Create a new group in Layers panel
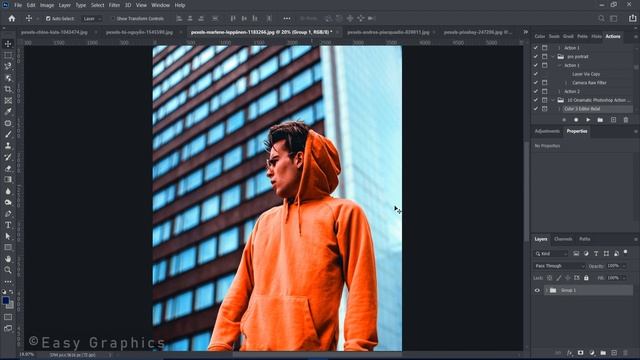Screen dimensions: 640x360 point(603,353)
